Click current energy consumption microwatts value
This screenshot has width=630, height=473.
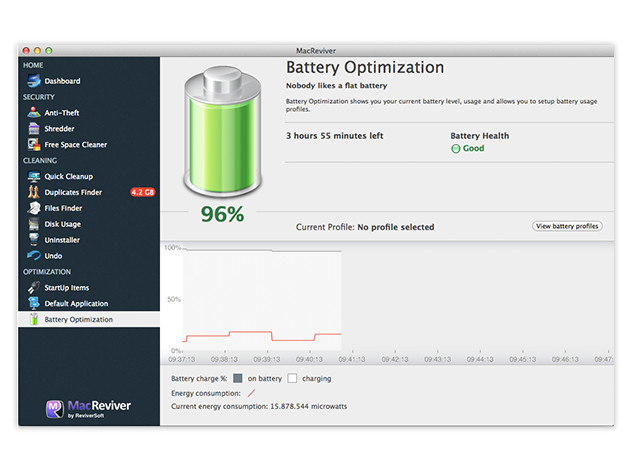pyautogui.click(x=308, y=406)
